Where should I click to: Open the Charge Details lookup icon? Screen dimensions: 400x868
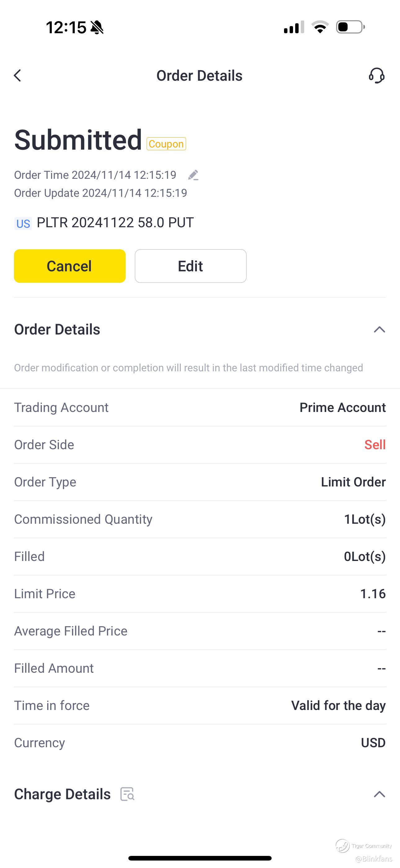click(x=127, y=794)
